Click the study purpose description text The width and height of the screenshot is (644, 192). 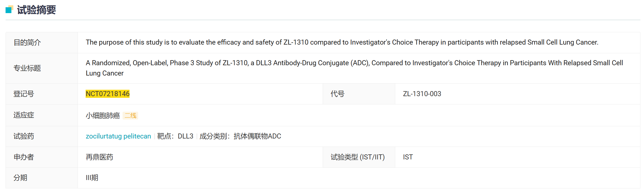[x=342, y=42]
